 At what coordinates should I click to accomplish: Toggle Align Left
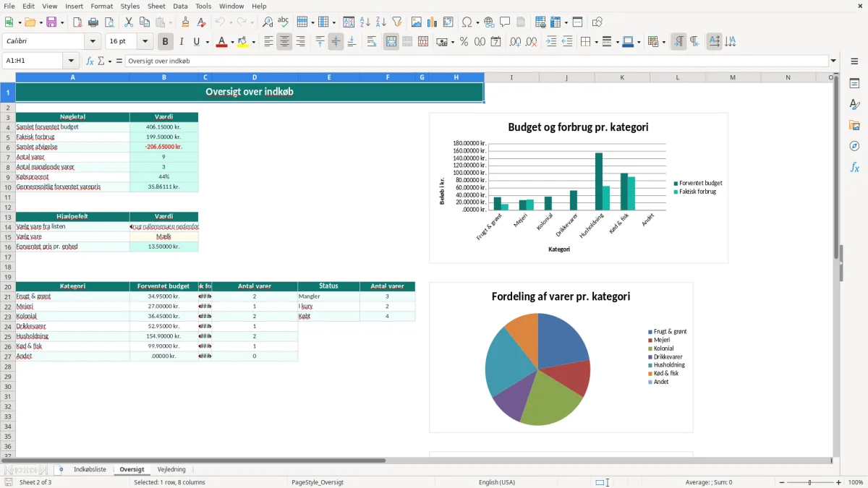click(x=268, y=42)
